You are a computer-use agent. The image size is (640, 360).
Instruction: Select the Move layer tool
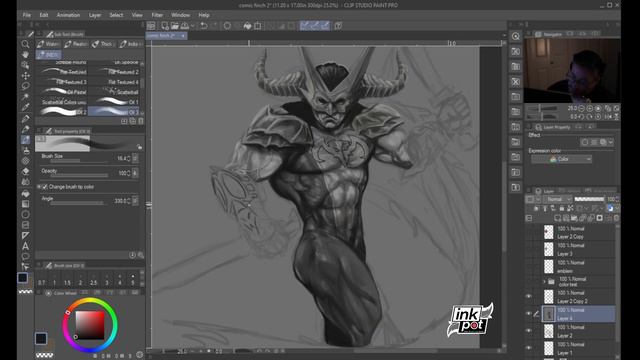pos(25,76)
